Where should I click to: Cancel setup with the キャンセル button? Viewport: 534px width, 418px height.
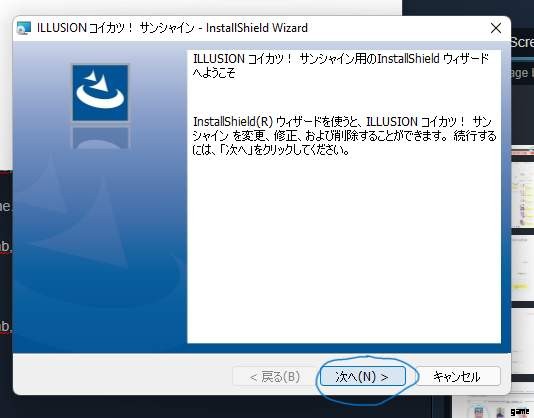pos(456,376)
